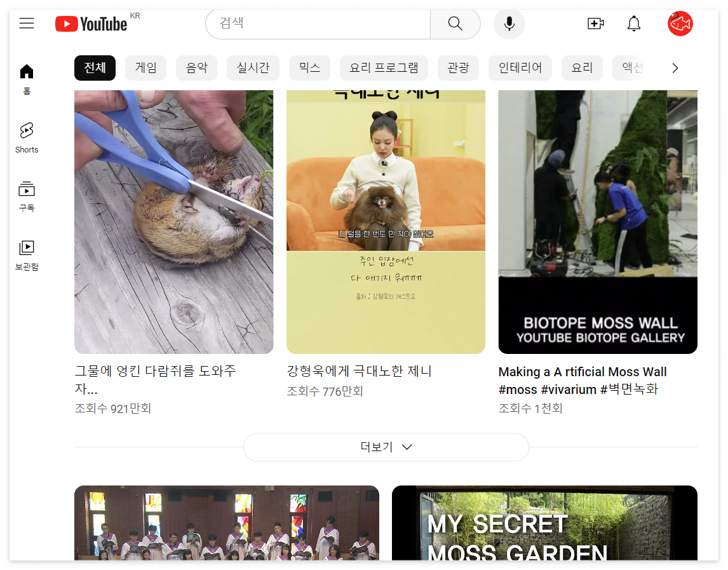Open title 강형욱에게 극대노한 제니
Screen dimensions: 728x570
[x=360, y=371]
